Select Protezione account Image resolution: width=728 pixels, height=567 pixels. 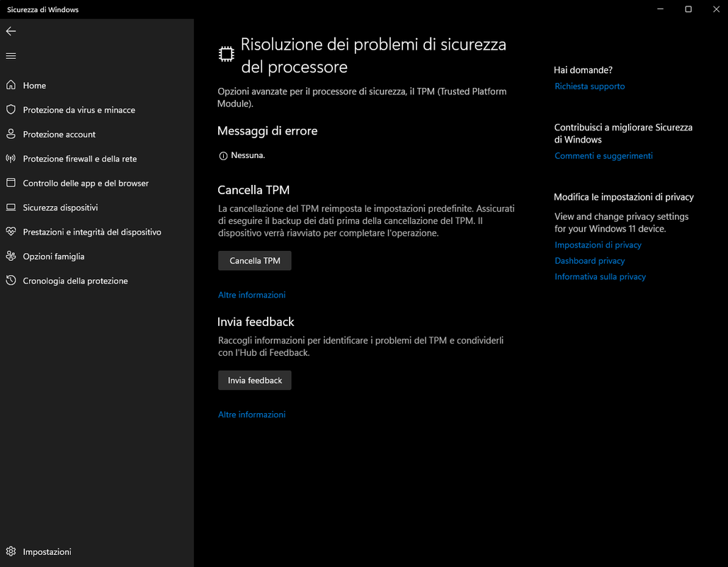tap(96, 135)
